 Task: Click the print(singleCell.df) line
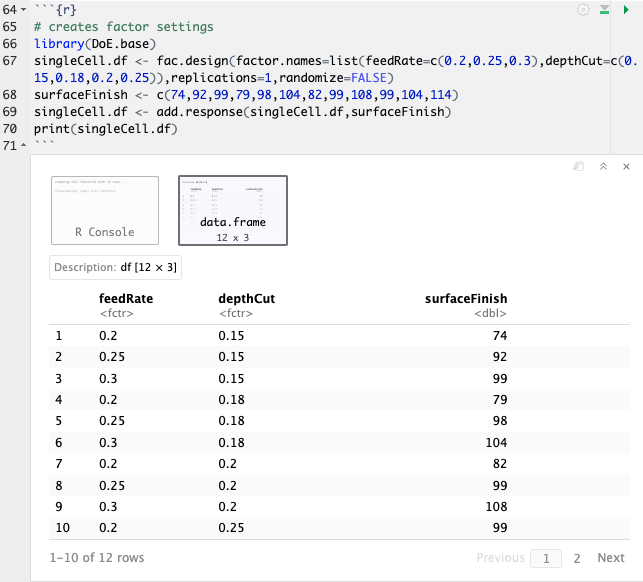click(x=105, y=129)
